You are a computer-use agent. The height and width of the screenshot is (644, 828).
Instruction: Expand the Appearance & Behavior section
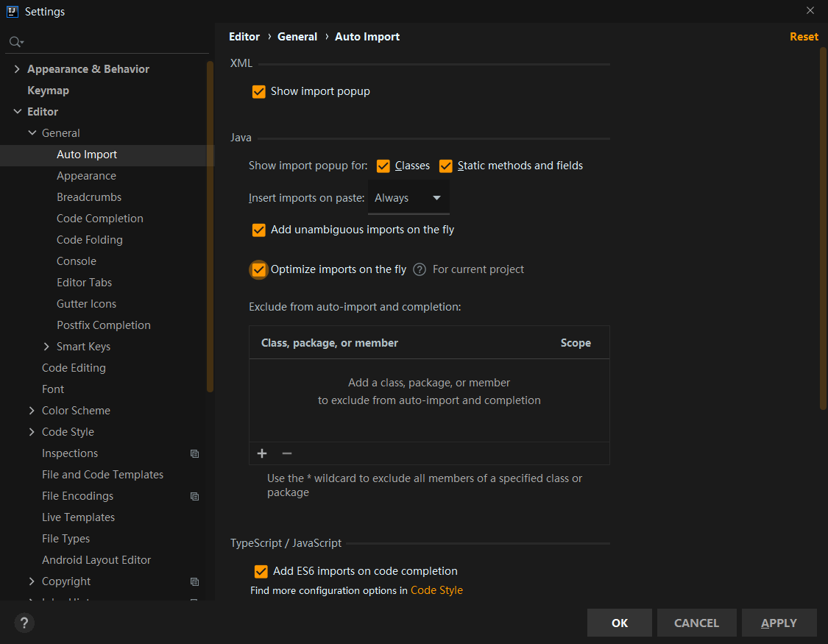(x=18, y=69)
